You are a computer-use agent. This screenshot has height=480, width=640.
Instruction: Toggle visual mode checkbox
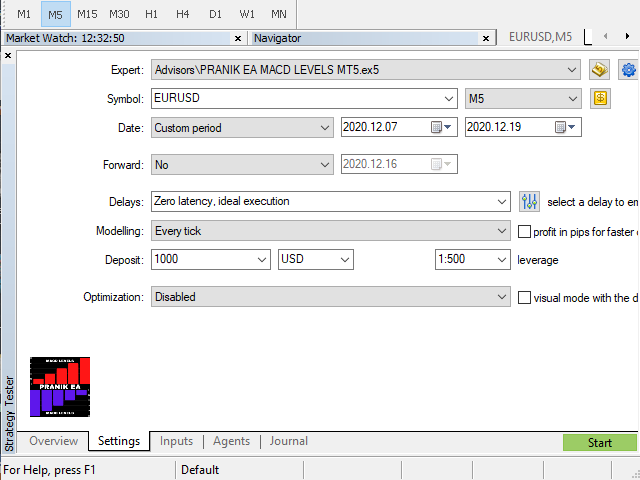(x=525, y=297)
